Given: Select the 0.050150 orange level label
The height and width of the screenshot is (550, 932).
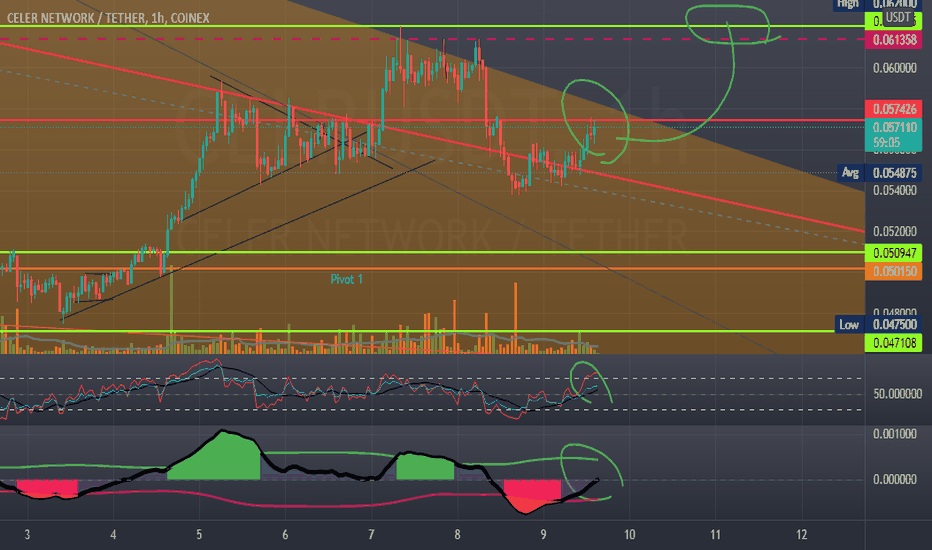Looking at the screenshot, I should [x=894, y=271].
